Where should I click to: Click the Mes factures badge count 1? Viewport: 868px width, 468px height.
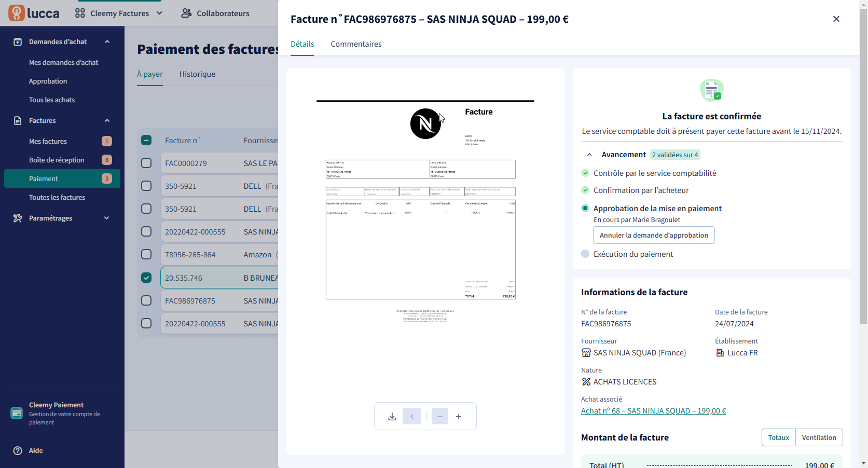click(x=107, y=141)
